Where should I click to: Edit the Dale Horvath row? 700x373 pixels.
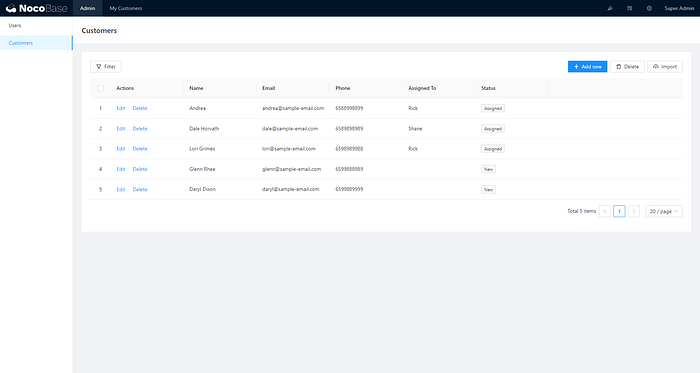(121, 128)
